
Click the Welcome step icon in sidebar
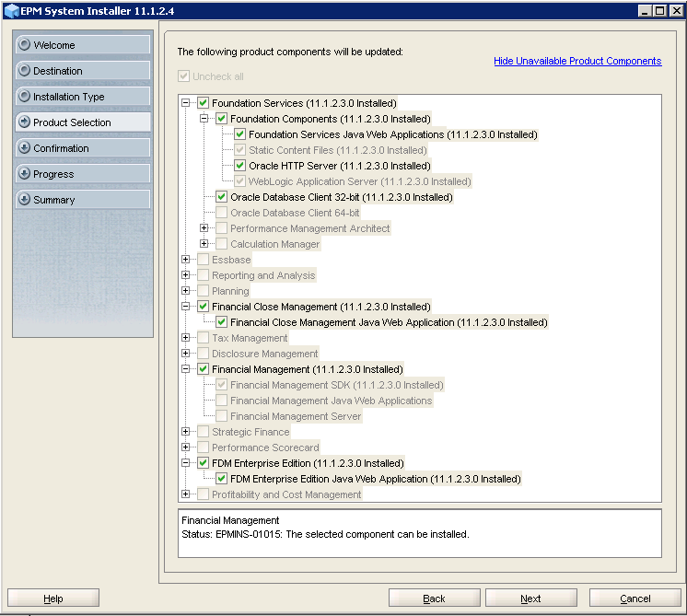point(25,45)
